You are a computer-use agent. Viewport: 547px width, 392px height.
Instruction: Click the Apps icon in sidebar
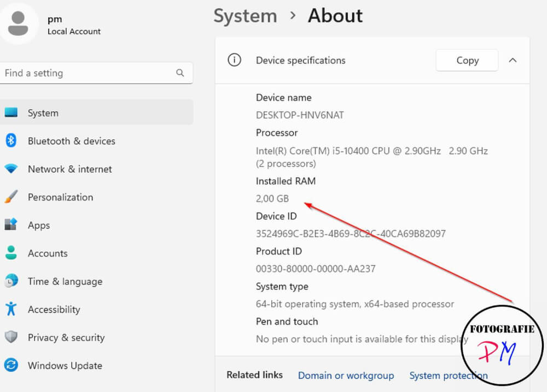(x=11, y=225)
